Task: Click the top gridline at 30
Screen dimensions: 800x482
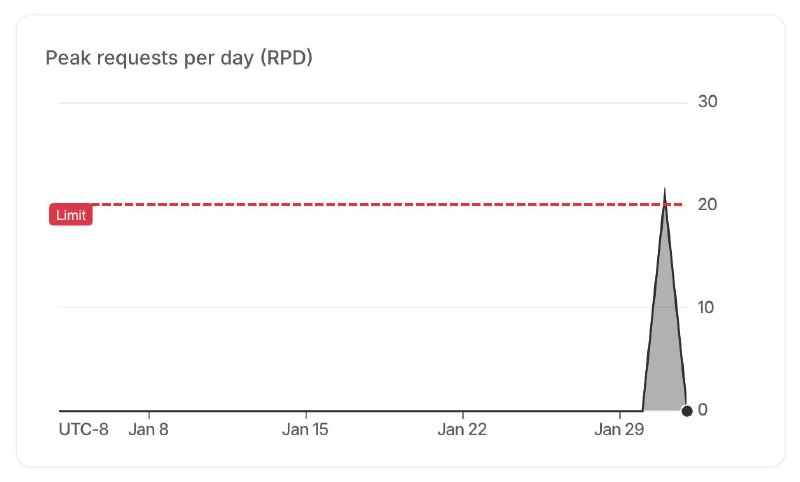Action: tap(370, 102)
